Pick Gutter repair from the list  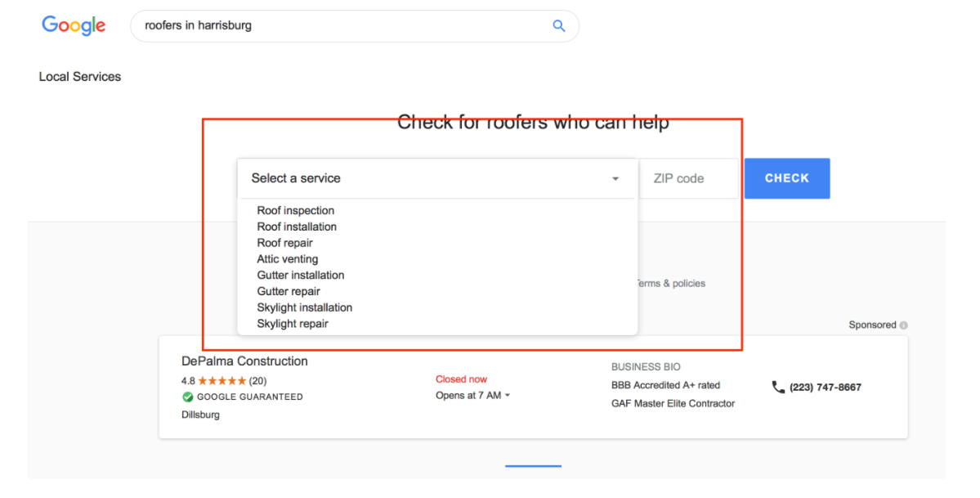pos(289,292)
